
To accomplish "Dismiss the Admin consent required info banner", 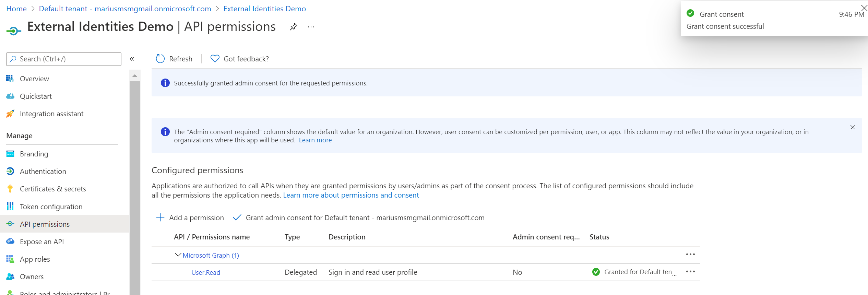I will (x=853, y=127).
